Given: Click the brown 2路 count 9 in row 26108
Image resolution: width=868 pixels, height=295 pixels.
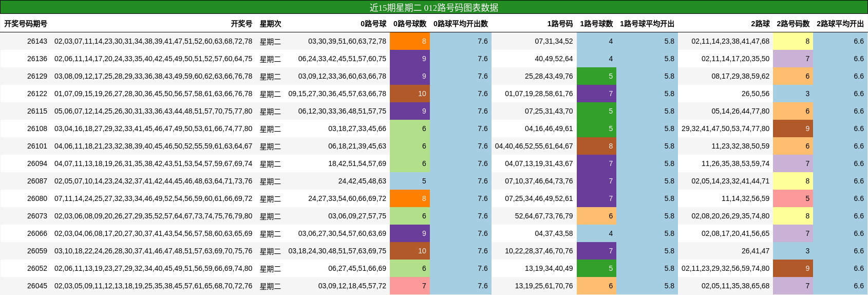Looking at the screenshot, I should pyautogui.click(x=793, y=128).
